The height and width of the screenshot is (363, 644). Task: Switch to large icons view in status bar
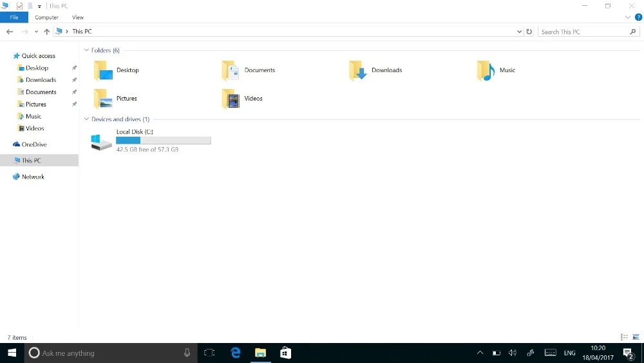coord(636,337)
